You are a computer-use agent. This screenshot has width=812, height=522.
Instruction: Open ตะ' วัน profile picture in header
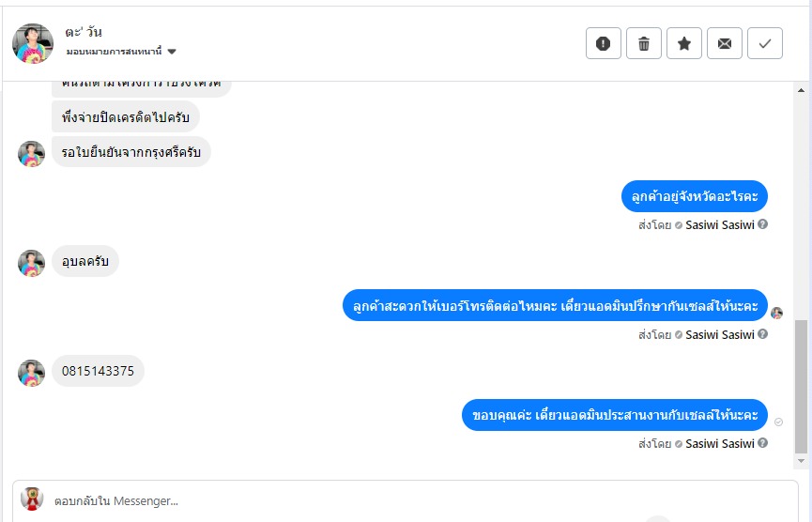click(x=33, y=43)
